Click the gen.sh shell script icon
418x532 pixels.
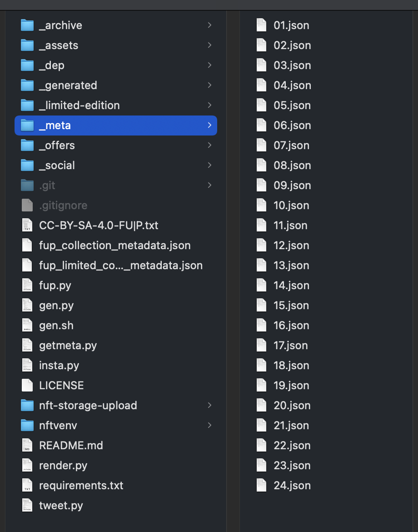point(27,326)
